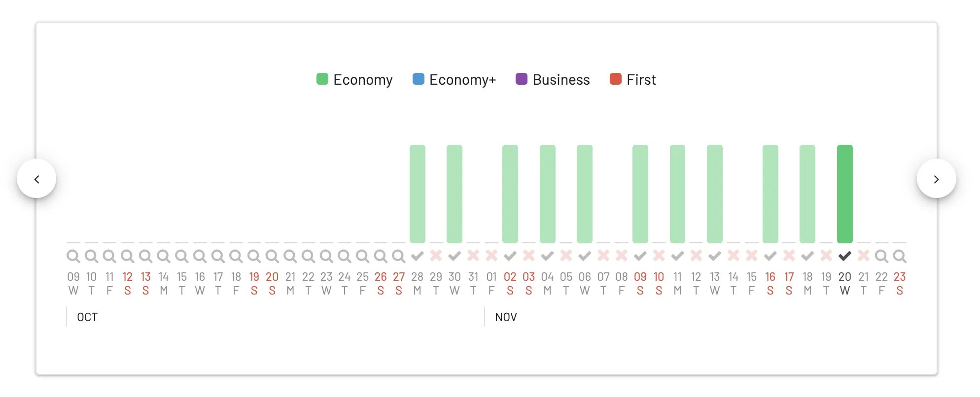Advance to next dates with right chevron
This screenshot has height=397, width=980.
[x=937, y=179]
